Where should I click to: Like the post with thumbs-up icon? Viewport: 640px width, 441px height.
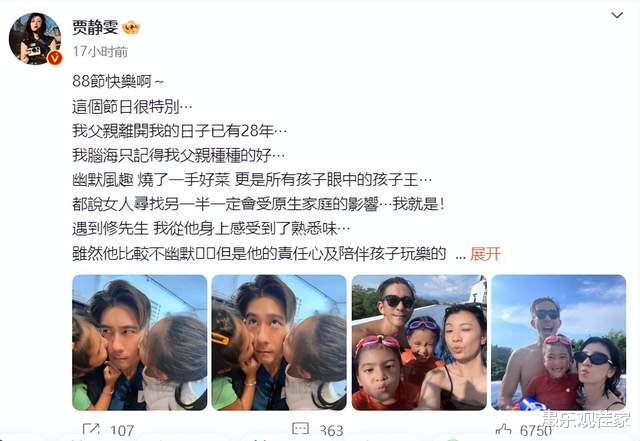coord(503,430)
